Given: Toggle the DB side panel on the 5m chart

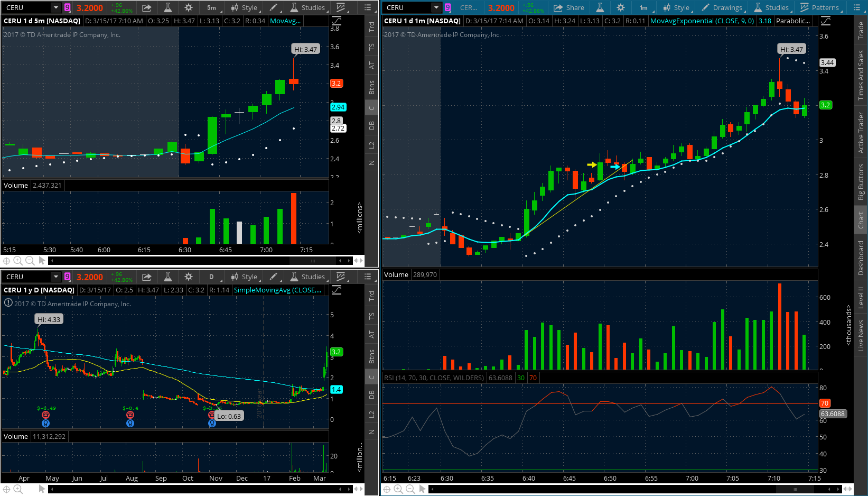Looking at the screenshot, I should [x=372, y=125].
